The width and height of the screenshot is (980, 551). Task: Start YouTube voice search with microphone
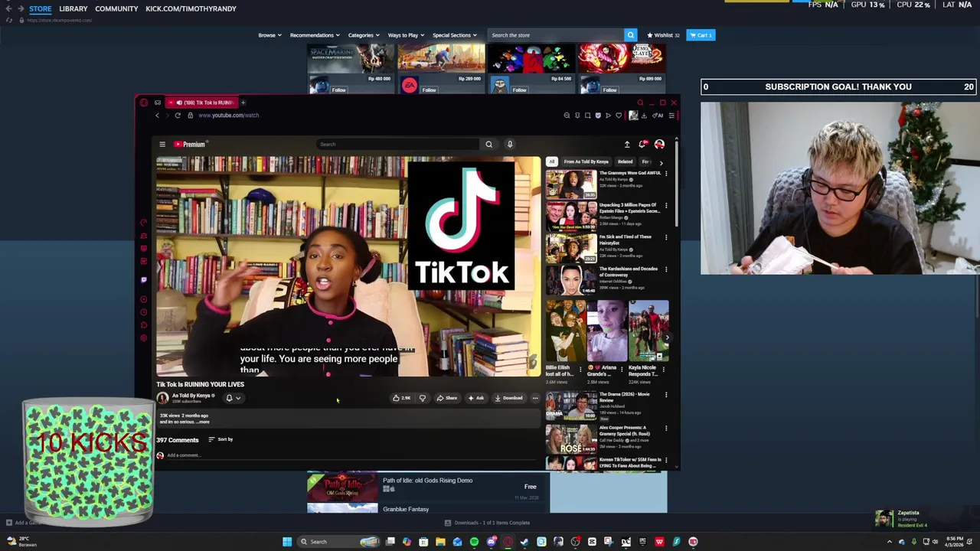pos(510,144)
